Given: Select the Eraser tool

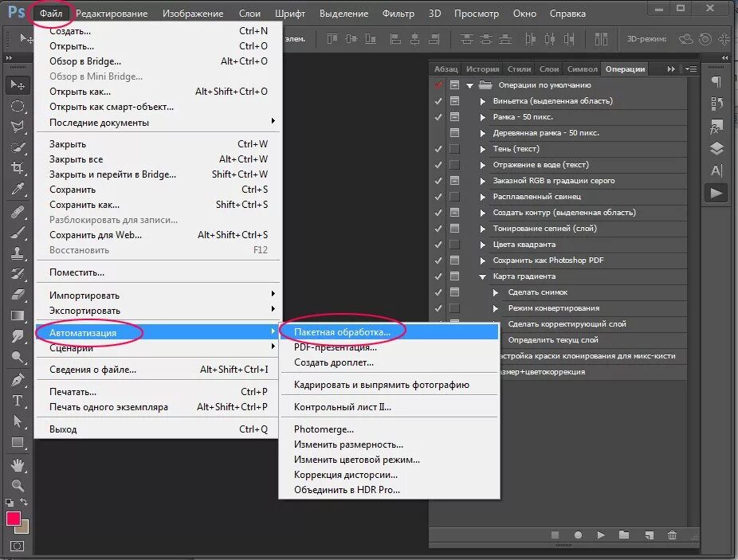Looking at the screenshot, I should pyautogui.click(x=18, y=295).
